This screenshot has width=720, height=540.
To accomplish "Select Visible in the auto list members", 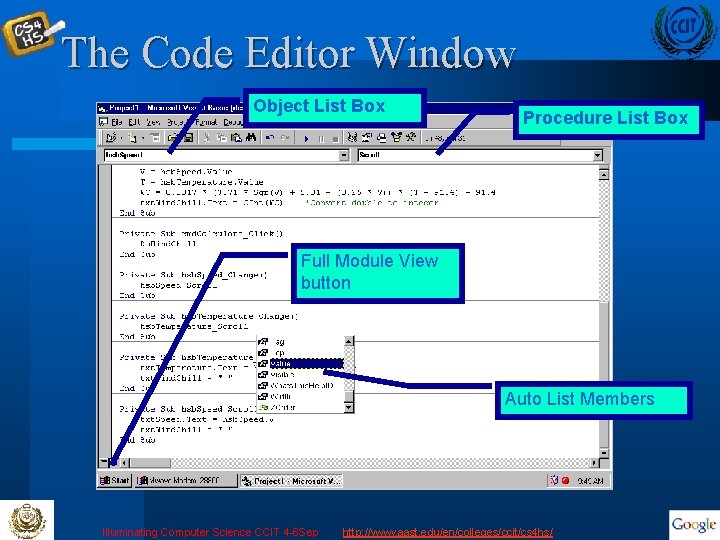I will point(283,375).
